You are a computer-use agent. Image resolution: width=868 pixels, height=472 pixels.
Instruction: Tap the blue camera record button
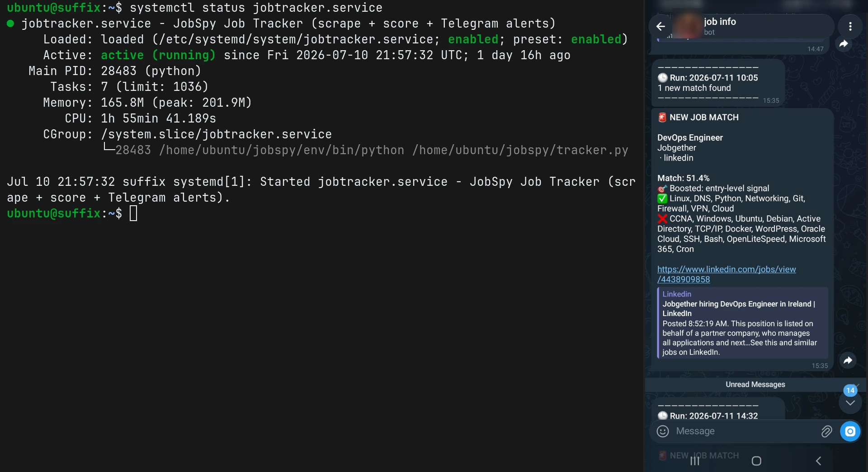tap(850, 431)
